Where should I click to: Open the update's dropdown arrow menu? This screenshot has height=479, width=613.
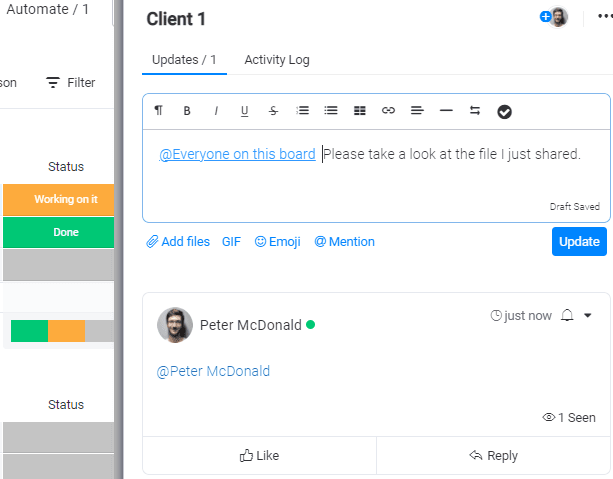coord(587,315)
